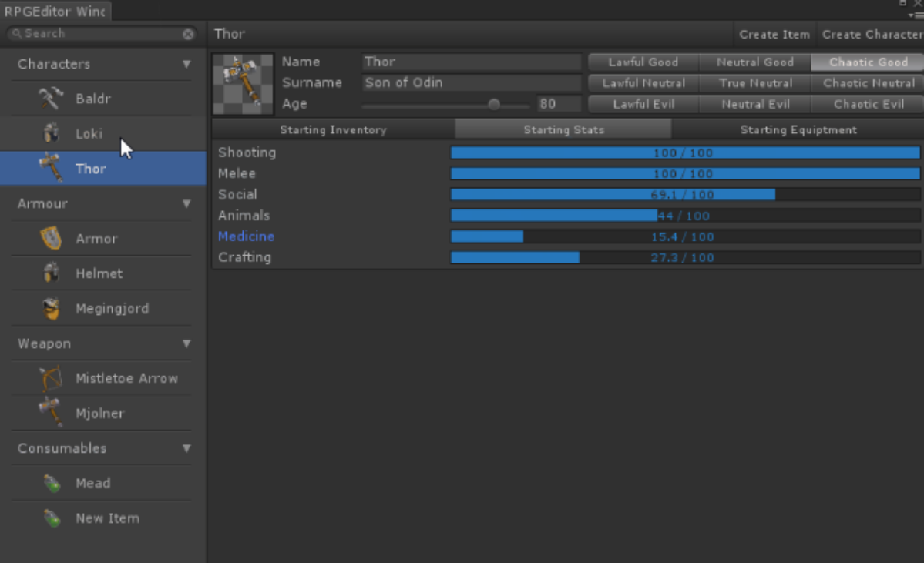
Task: Select the New Item consumable row
Action: click(103, 518)
